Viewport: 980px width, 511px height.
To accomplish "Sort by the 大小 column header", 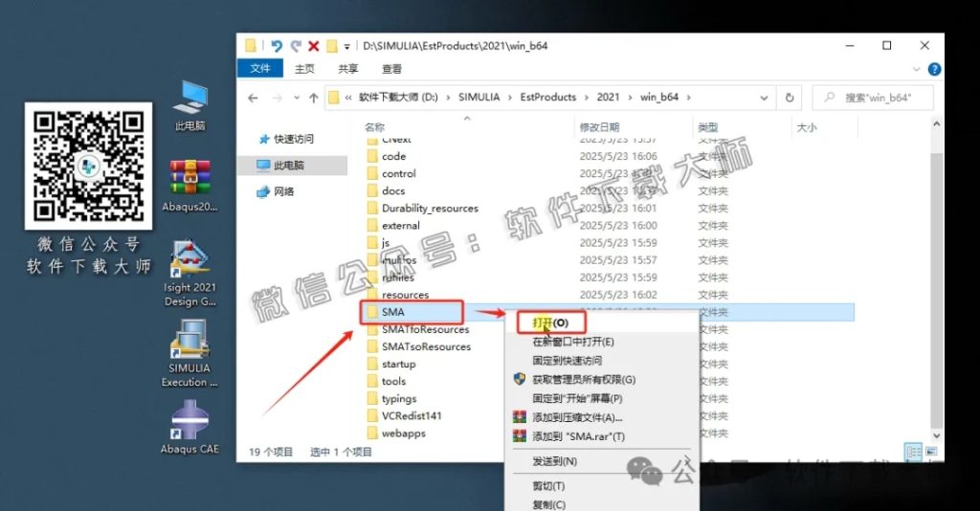I will click(x=806, y=127).
